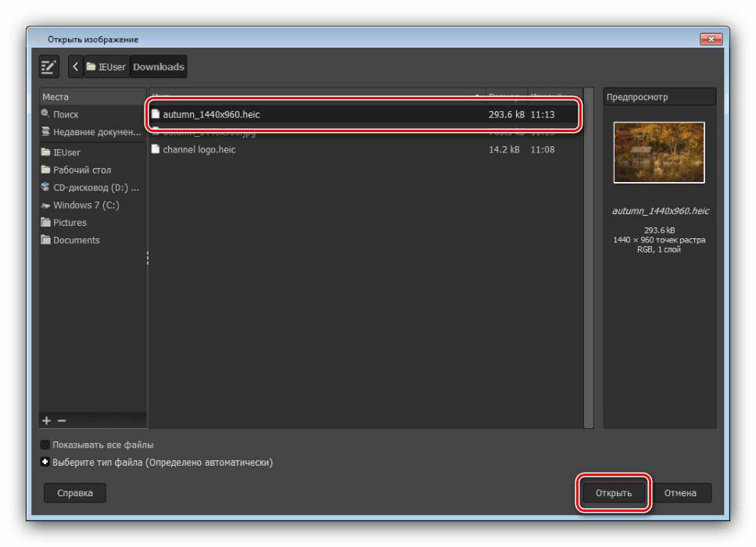Add a bookmark with the plus button

[46, 420]
